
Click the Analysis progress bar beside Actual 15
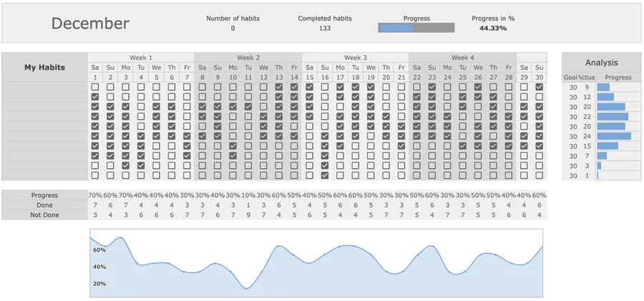coord(608,146)
